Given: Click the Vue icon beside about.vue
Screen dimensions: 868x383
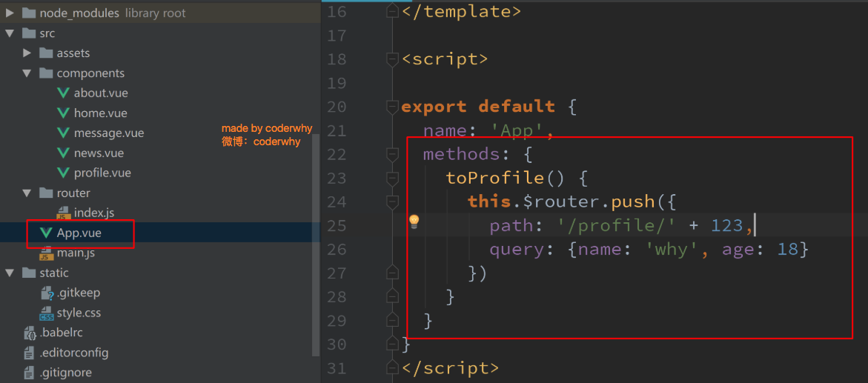Looking at the screenshot, I should tap(63, 93).
